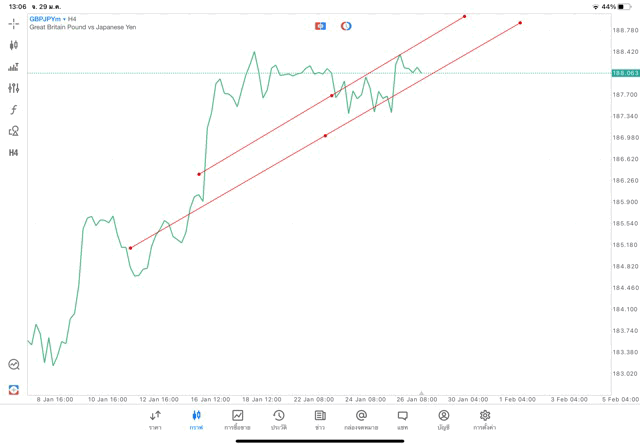Open the Chat tab

pos(402,420)
